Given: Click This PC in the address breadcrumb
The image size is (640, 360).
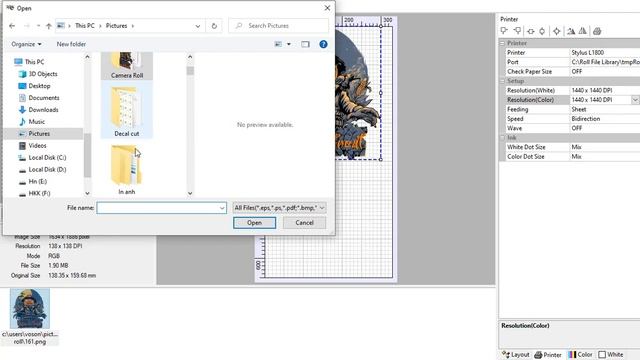Looking at the screenshot, I should click(84, 26).
